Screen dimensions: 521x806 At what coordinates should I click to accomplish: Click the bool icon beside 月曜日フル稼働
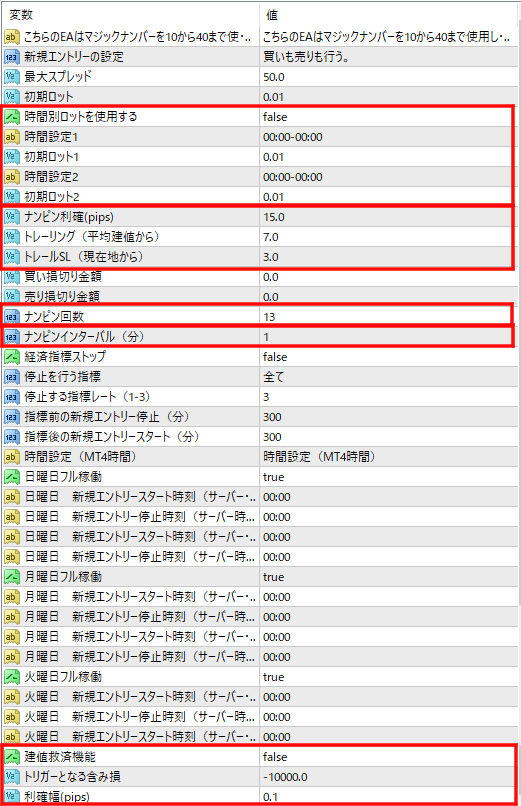tap(12, 577)
